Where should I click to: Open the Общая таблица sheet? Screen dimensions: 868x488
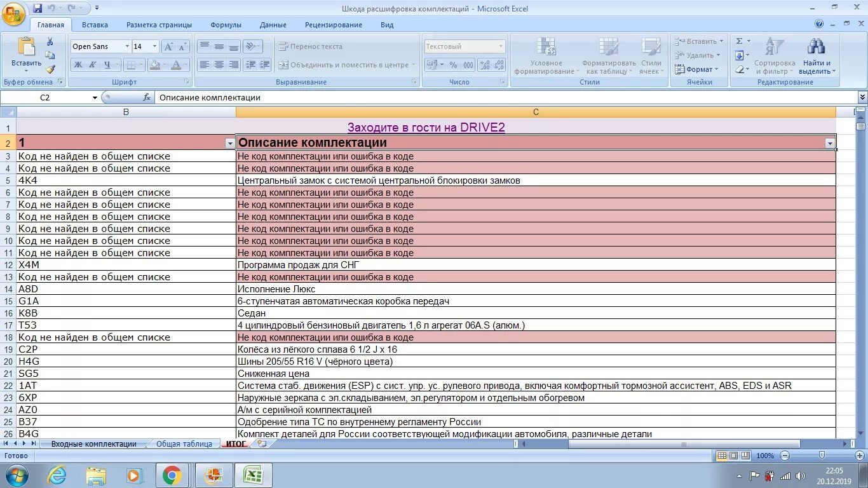[x=184, y=444]
